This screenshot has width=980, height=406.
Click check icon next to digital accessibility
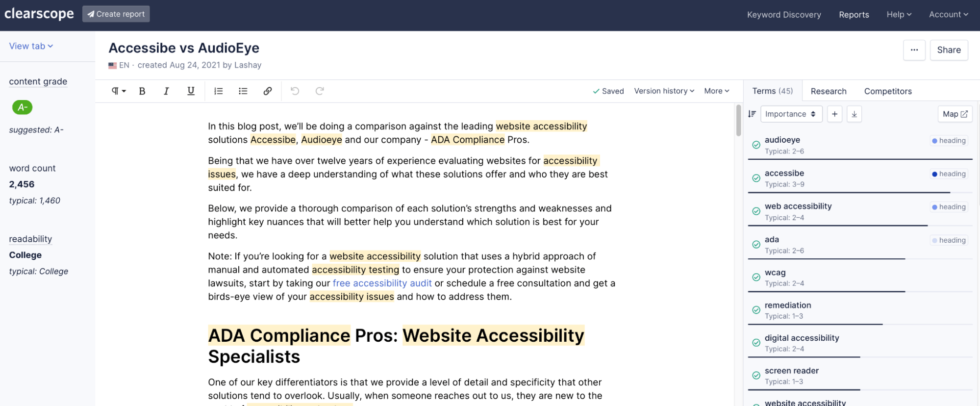click(x=756, y=343)
